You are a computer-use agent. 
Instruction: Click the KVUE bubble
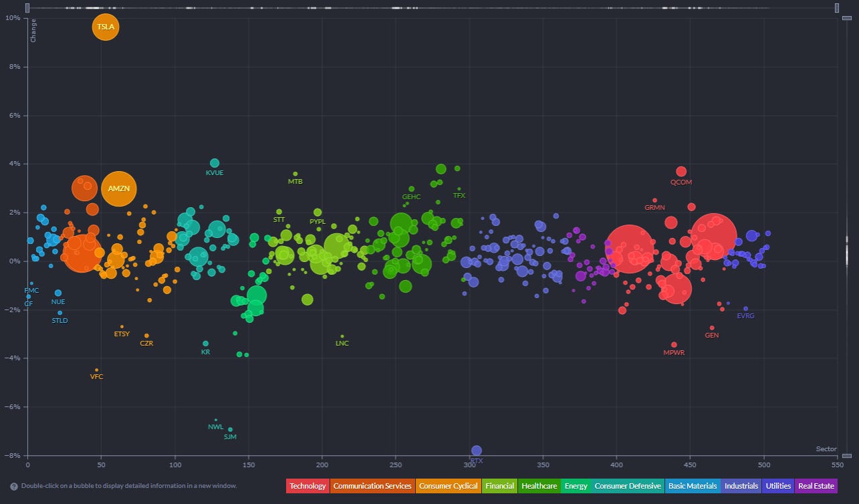pos(215,163)
